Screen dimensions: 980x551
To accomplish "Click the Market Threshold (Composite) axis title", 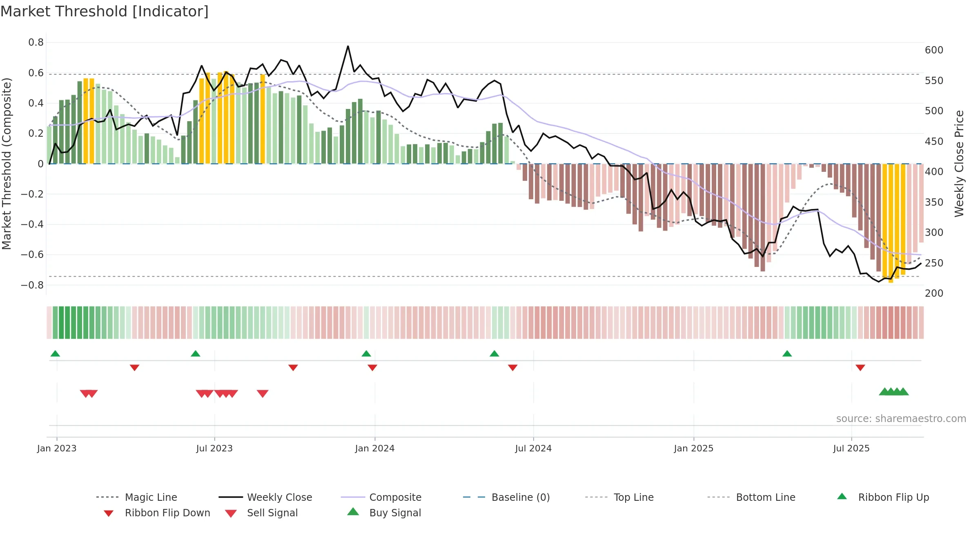I will [7, 164].
